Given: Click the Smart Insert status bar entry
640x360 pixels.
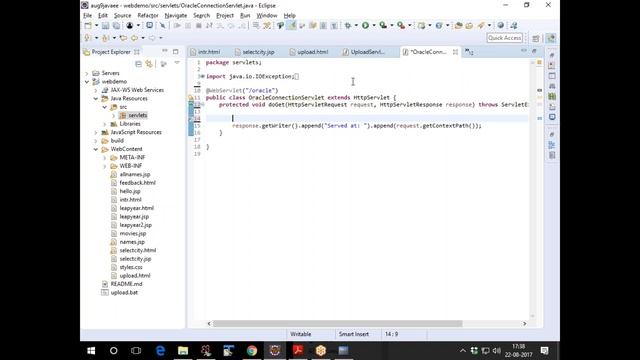Looking at the screenshot, I should click(x=353, y=334).
